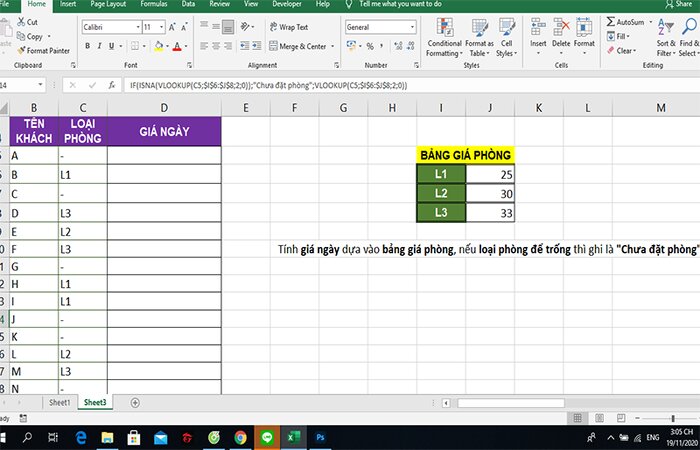Switch to Page Layout view icon
The image size is (700, 450).
tap(599, 418)
